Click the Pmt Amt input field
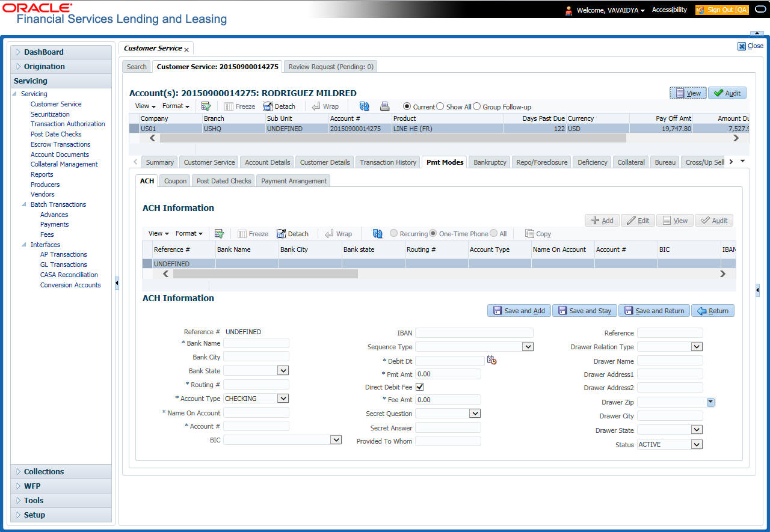The height and width of the screenshot is (532, 770). [448, 374]
